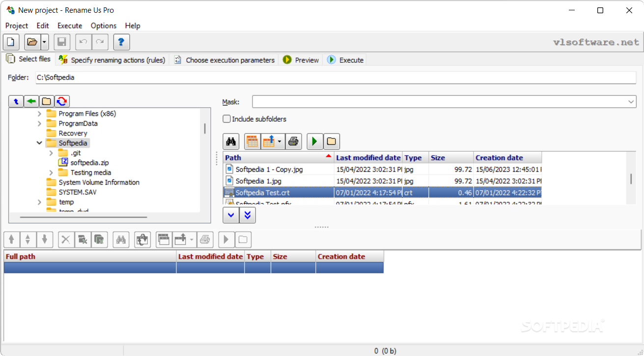Add all files using double blue down arrow
644x356 pixels.
coord(248,215)
